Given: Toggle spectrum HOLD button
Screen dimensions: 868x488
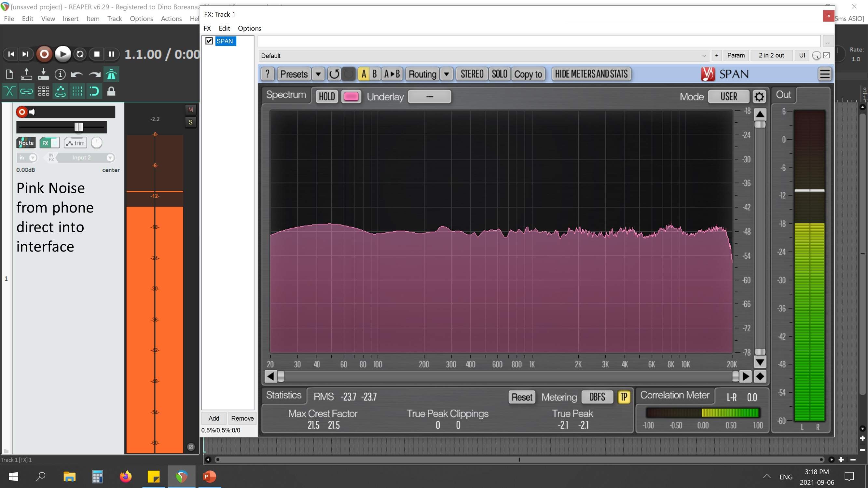Looking at the screenshot, I should (327, 97).
